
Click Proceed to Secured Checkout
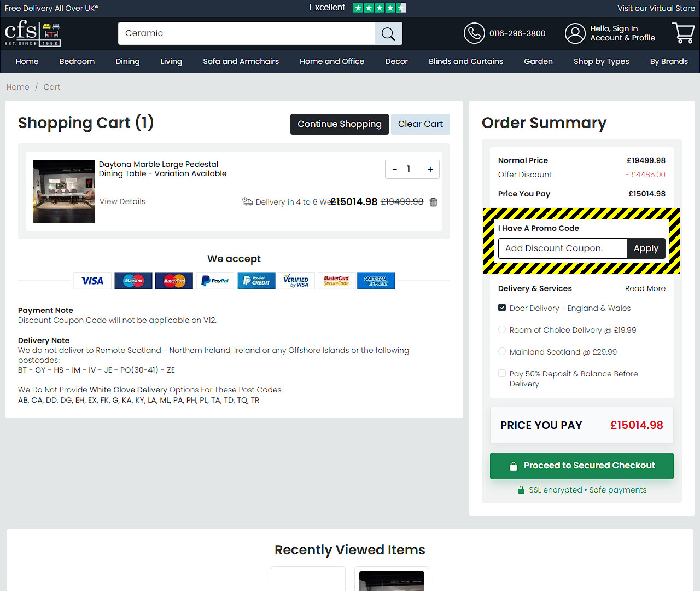pos(581,466)
